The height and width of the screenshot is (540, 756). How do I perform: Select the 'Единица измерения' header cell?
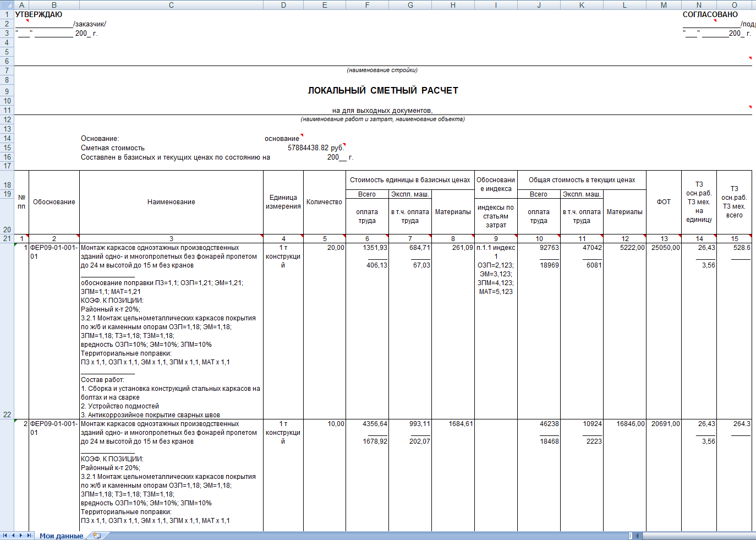pos(283,202)
